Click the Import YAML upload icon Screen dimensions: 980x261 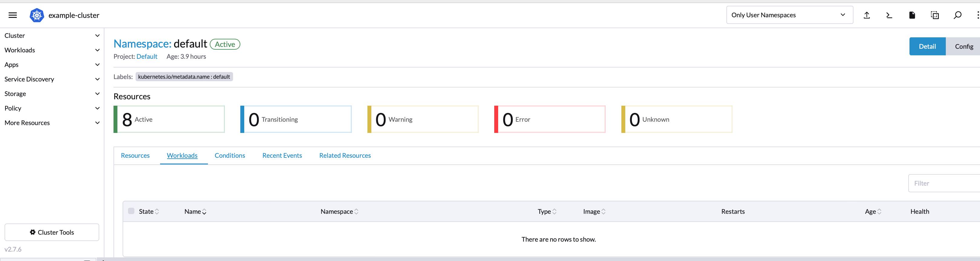tap(867, 15)
